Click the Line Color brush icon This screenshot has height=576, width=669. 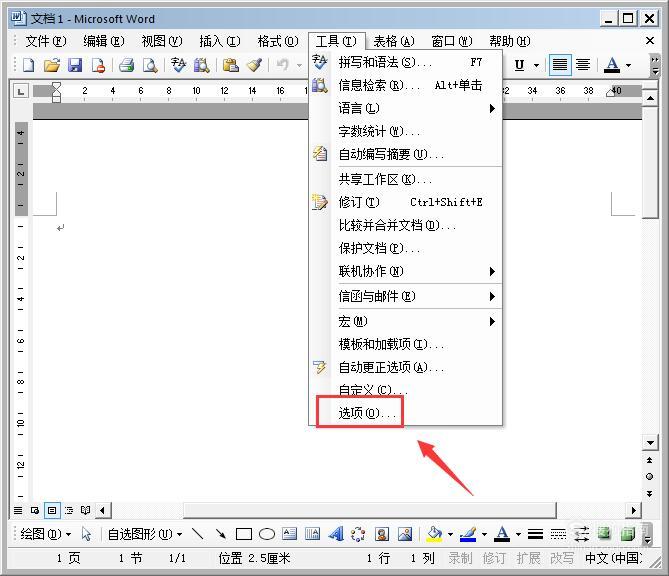468,534
